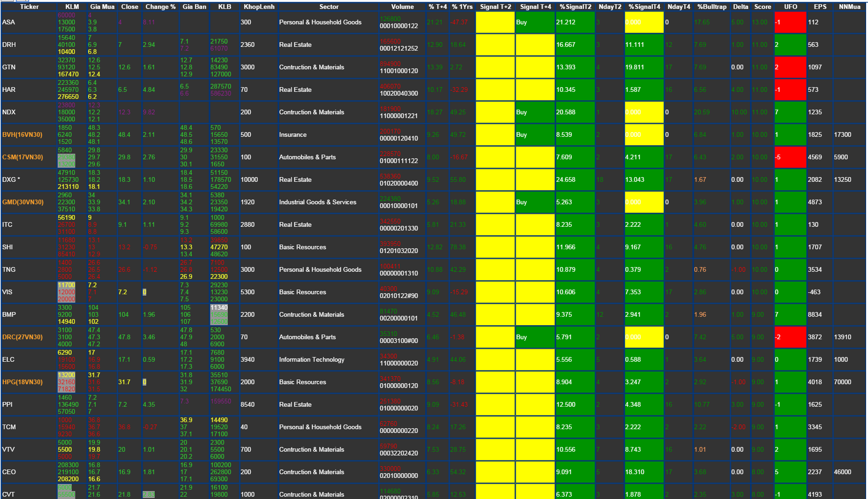Click the UFO column header

(x=790, y=7)
